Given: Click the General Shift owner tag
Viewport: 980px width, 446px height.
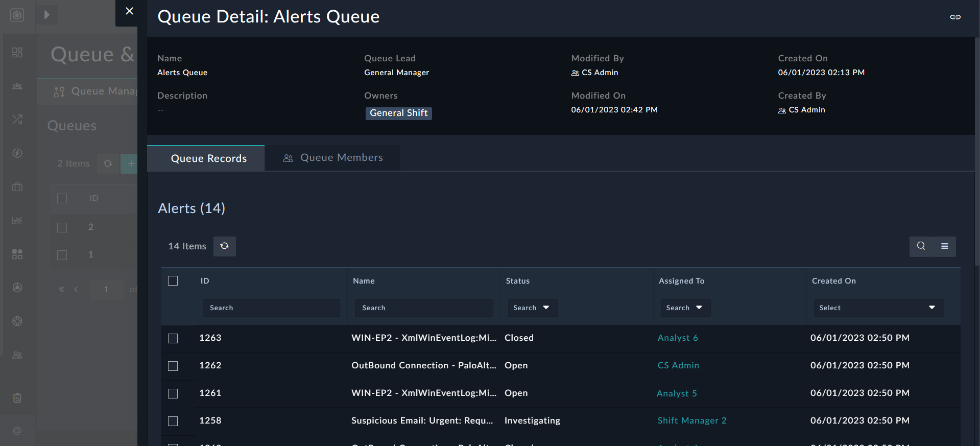Looking at the screenshot, I should click(x=399, y=113).
